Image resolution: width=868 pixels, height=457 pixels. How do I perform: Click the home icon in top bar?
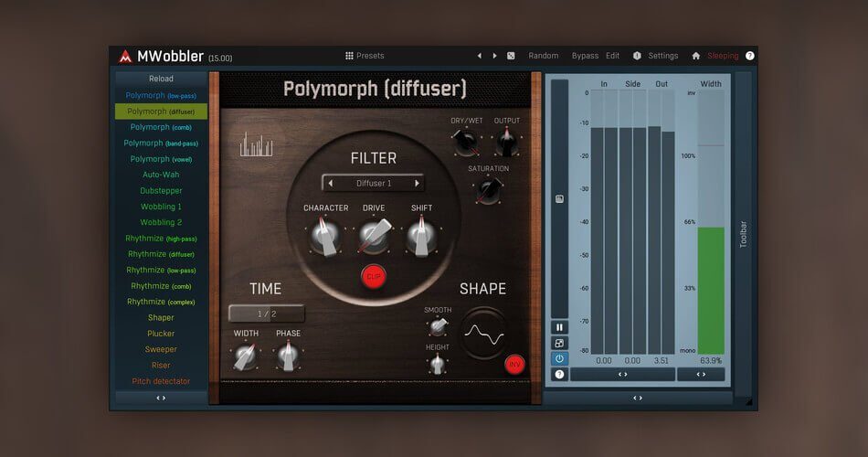coord(695,56)
